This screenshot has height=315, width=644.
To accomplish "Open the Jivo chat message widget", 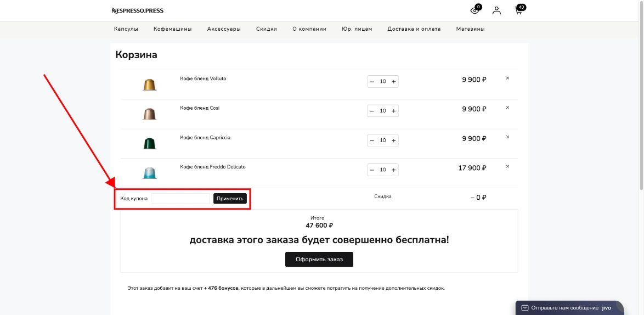I will [x=569, y=308].
